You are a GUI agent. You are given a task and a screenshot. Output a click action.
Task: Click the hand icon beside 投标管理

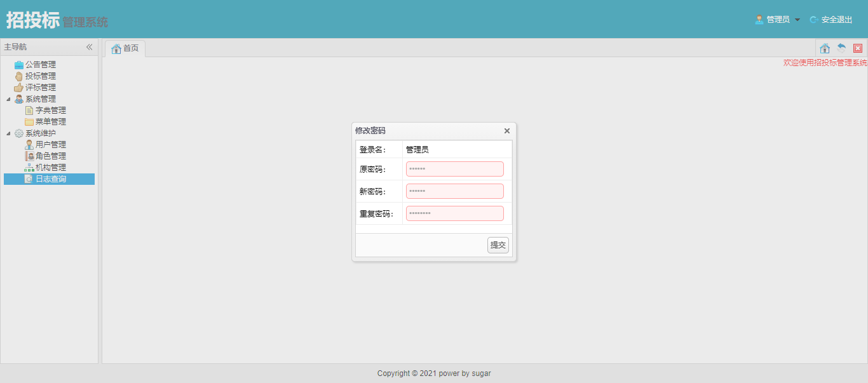19,76
